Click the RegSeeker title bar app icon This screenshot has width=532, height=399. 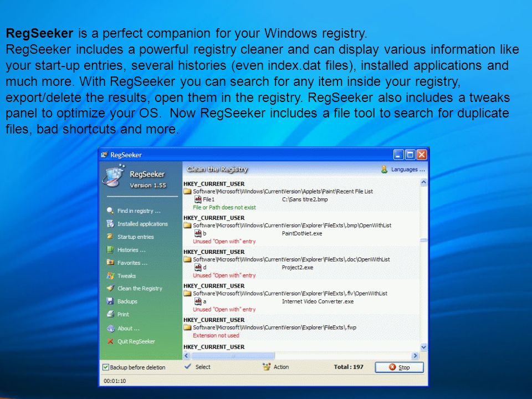105,155
